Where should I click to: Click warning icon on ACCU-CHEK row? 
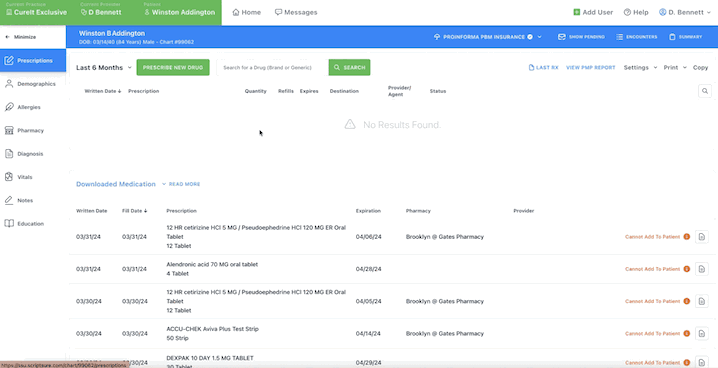(686, 334)
